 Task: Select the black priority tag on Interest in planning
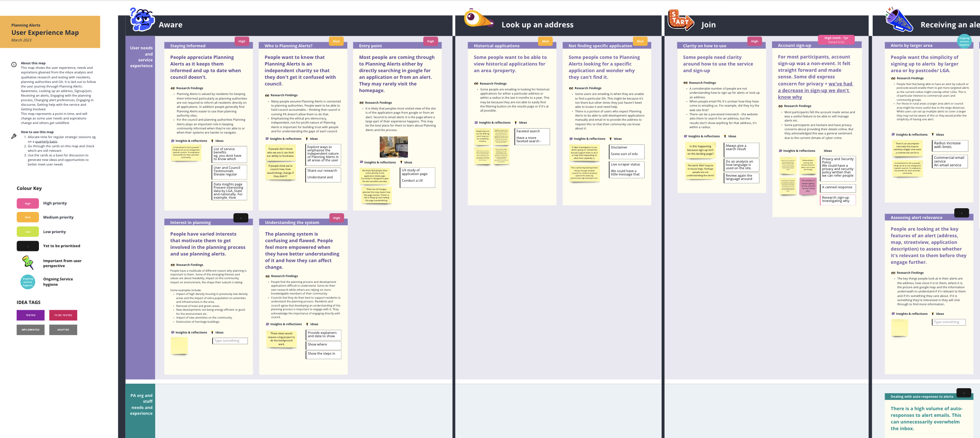(x=241, y=218)
